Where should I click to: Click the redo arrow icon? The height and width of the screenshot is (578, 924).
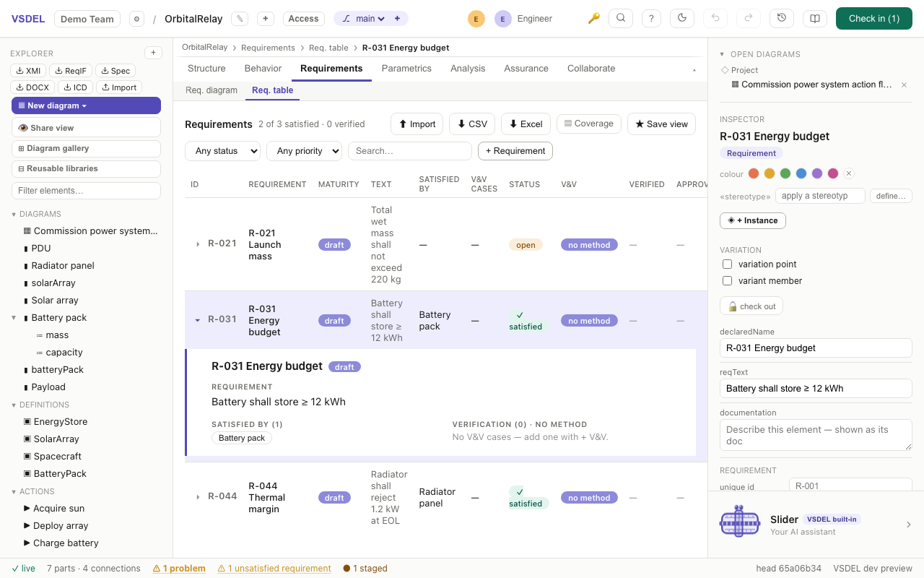[749, 19]
